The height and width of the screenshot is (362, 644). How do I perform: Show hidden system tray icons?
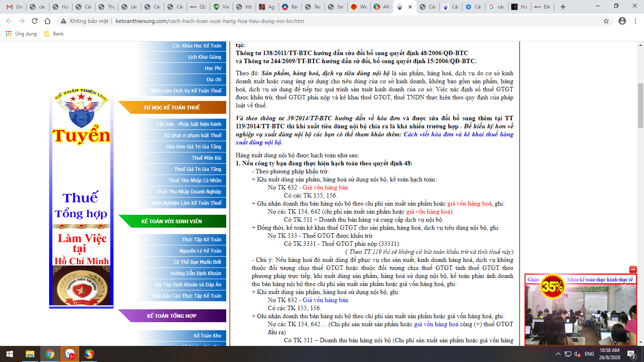click(558, 354)
